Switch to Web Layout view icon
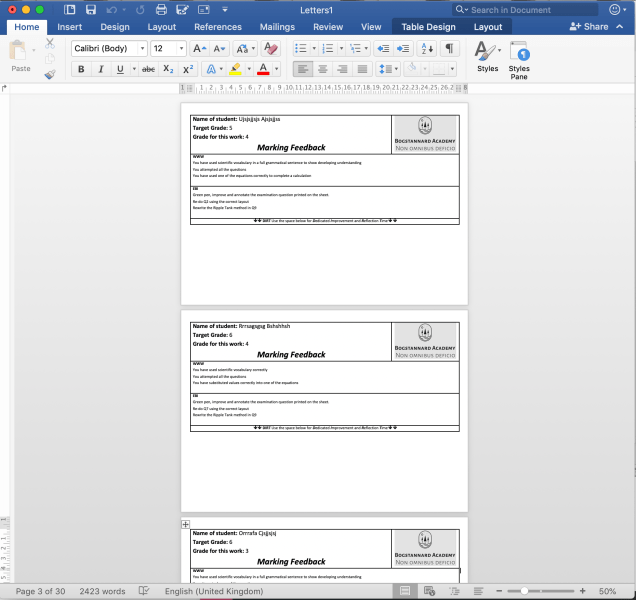The height and width of the screenshot is (600, 636). point(429,591)
